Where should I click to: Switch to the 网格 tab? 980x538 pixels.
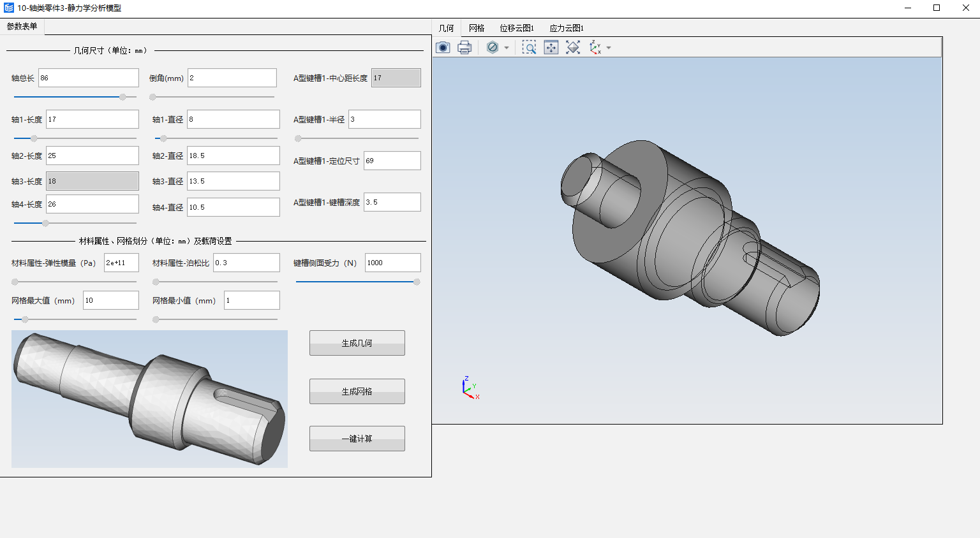click(x=477, y=28)
